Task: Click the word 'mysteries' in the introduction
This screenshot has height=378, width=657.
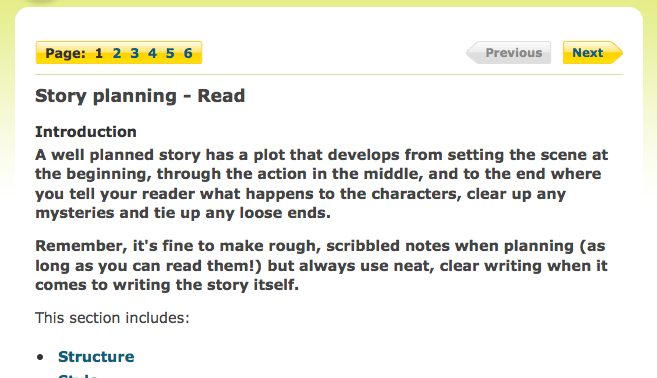Action: (75, 213)
